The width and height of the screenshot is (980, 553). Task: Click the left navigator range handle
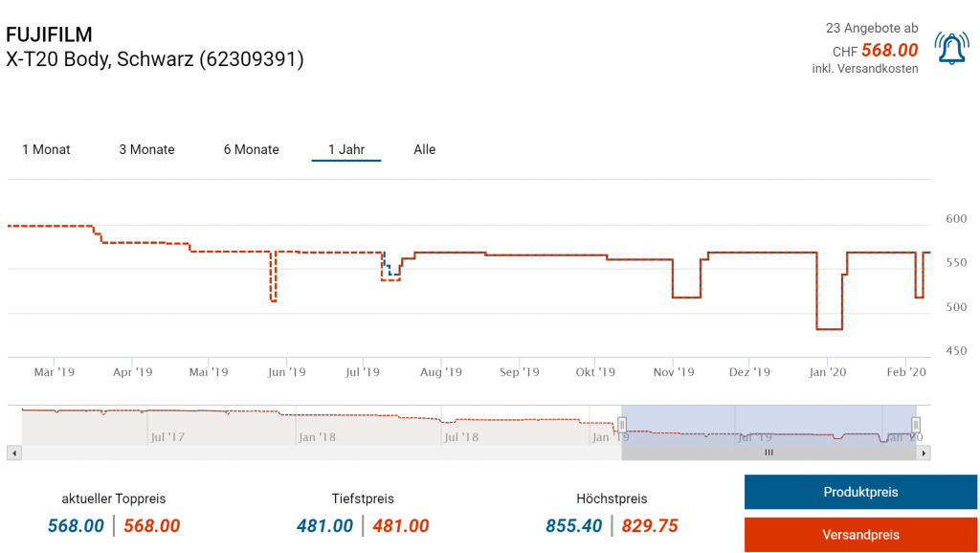click(622, 424)
